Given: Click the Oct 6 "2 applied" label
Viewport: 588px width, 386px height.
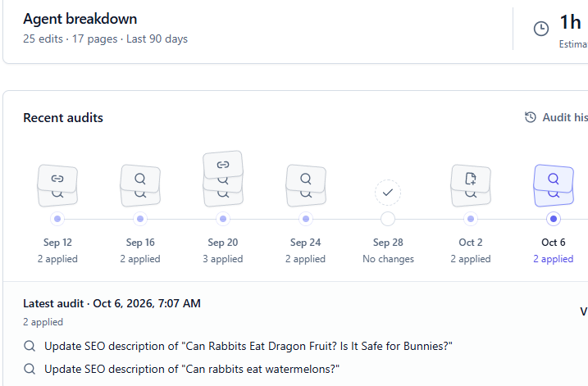Looking at the screenshot, I should coord(554,259).
